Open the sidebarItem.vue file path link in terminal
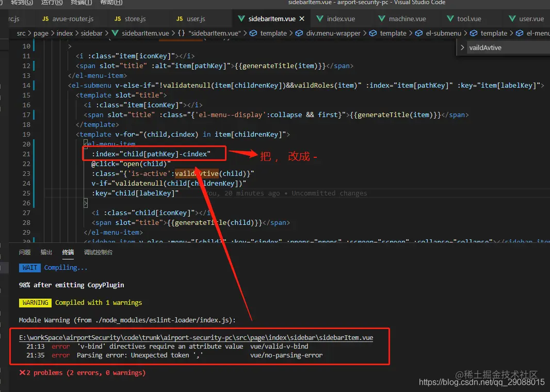The image size is (550, 392). [x=196, y=338]
